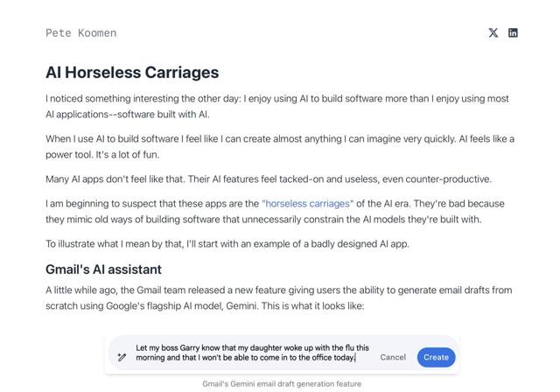Follow the "horseless carriages" hyperlink

(307, 203)
